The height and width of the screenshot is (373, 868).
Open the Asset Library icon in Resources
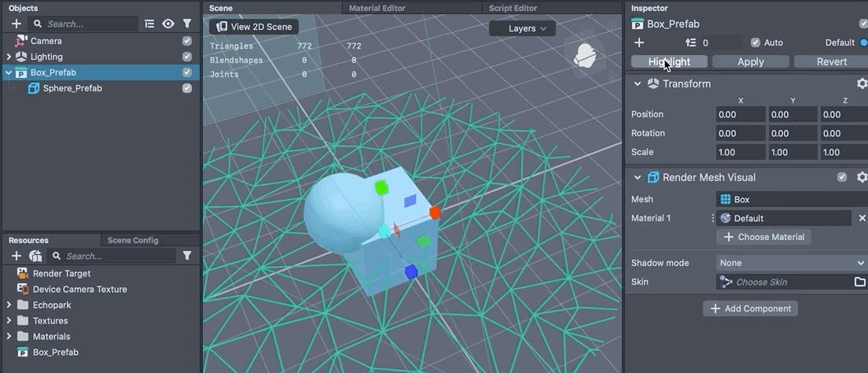point(35,256)
